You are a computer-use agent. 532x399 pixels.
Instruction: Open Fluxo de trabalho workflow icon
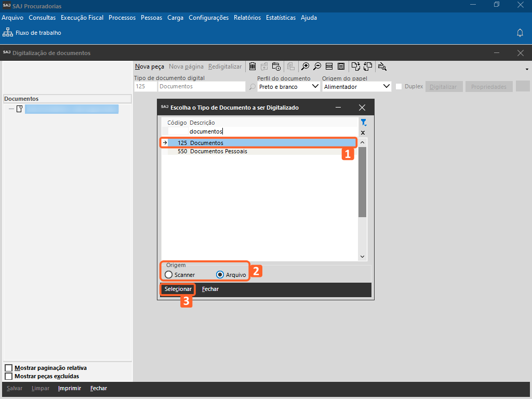coord(8,33)
